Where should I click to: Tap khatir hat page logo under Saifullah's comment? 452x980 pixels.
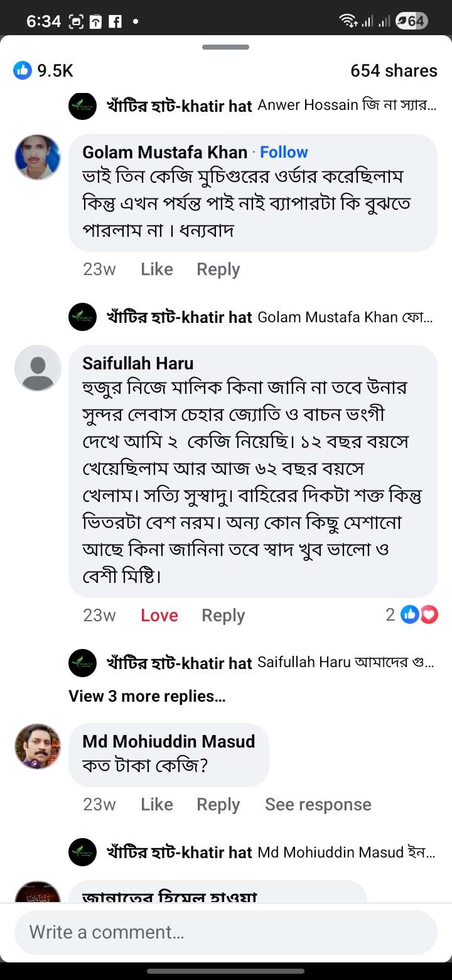[x=82, y=663]
